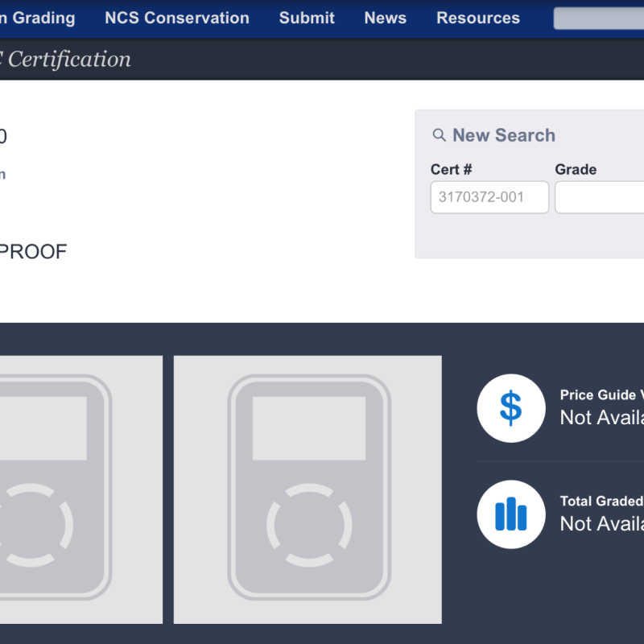Select the Grade input field
644x644 pixels.
coord(599,197)
